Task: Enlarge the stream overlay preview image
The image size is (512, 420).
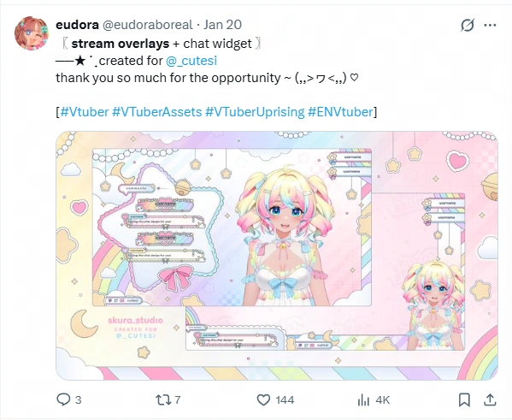Action: click(x=277, y=256)
